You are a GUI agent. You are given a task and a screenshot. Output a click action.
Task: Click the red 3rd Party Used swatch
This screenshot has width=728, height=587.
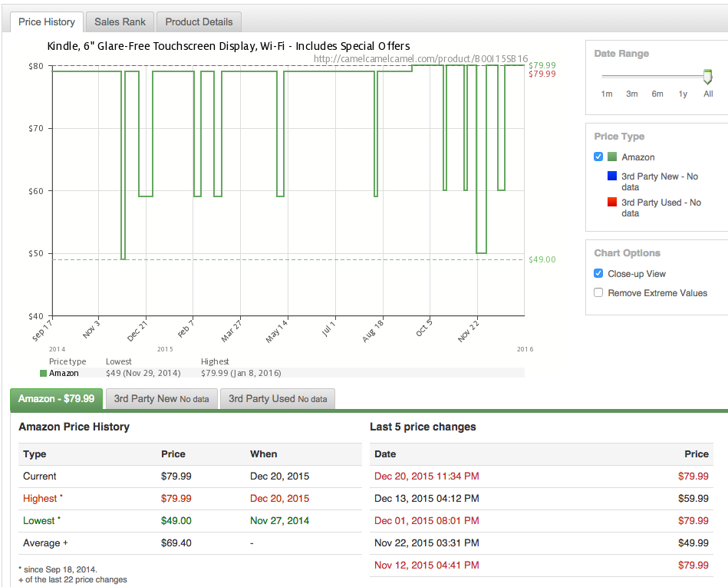tap(612, 202)
